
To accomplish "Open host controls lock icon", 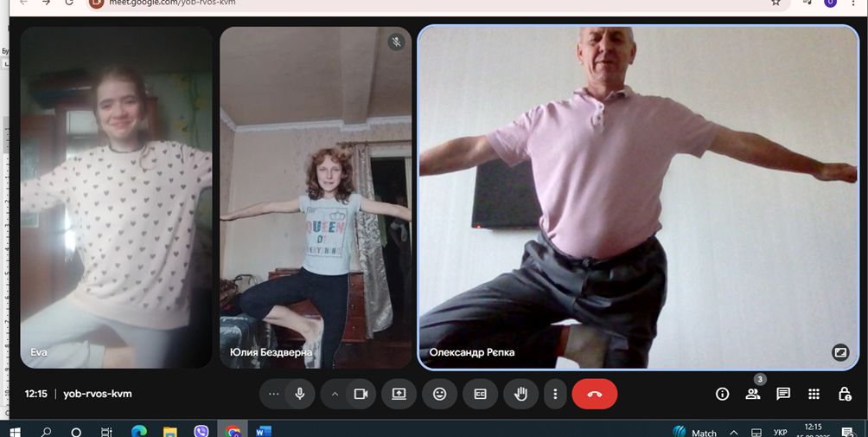I will coord(845,394).
